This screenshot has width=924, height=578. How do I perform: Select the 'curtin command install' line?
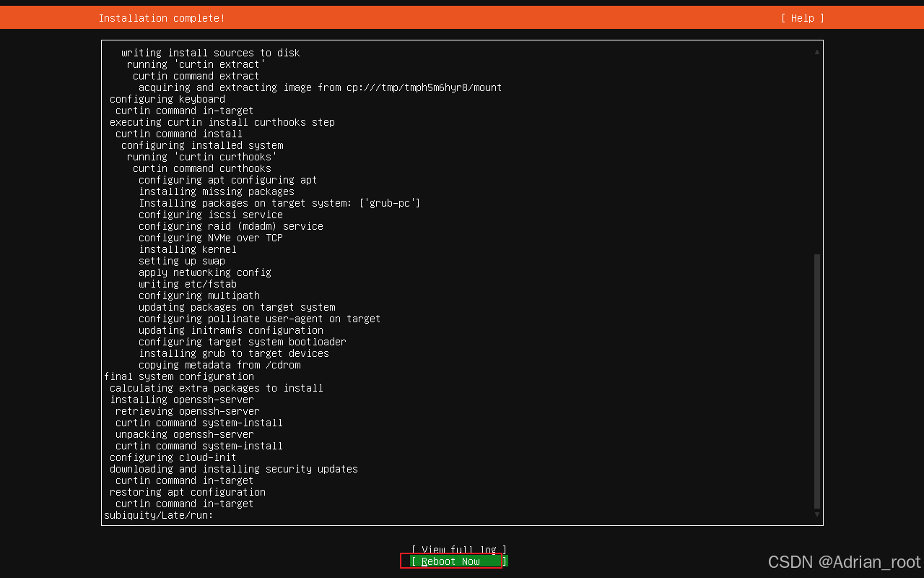[179, 134]
